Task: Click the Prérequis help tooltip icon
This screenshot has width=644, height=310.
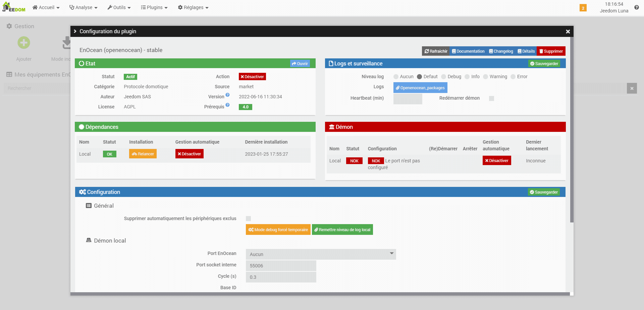Action: tap(227, 105)
